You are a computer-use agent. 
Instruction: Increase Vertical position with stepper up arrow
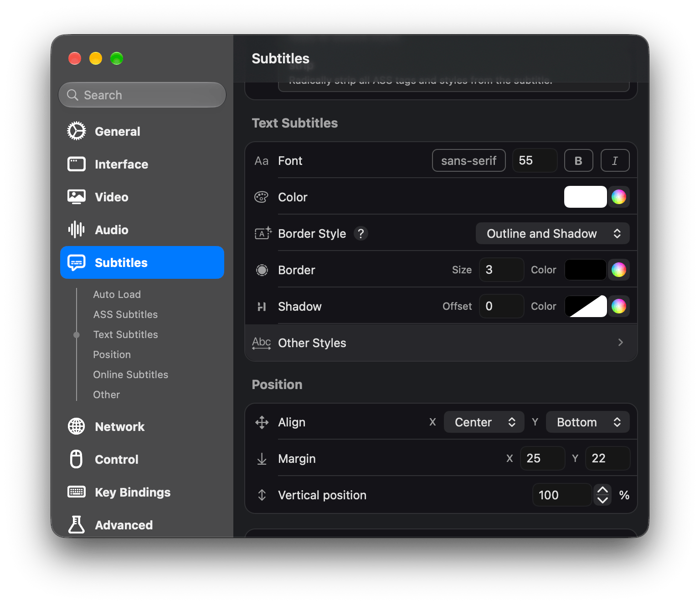coord(602,490)
